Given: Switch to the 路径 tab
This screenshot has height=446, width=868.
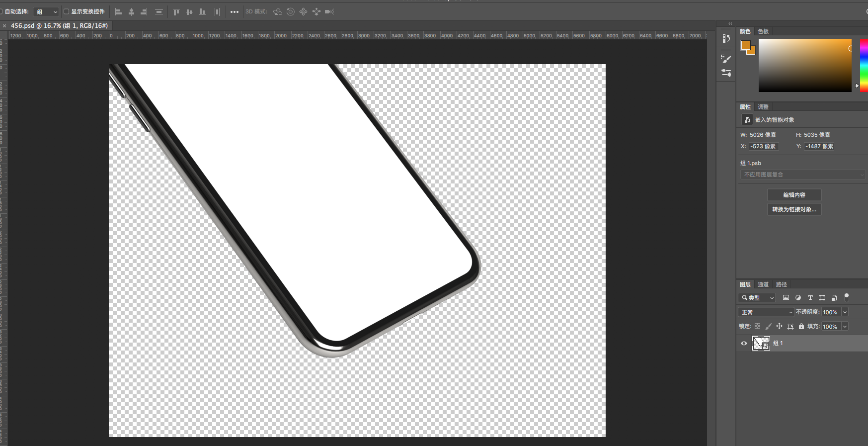Looking at the screenshot, I should click(782, 284).
